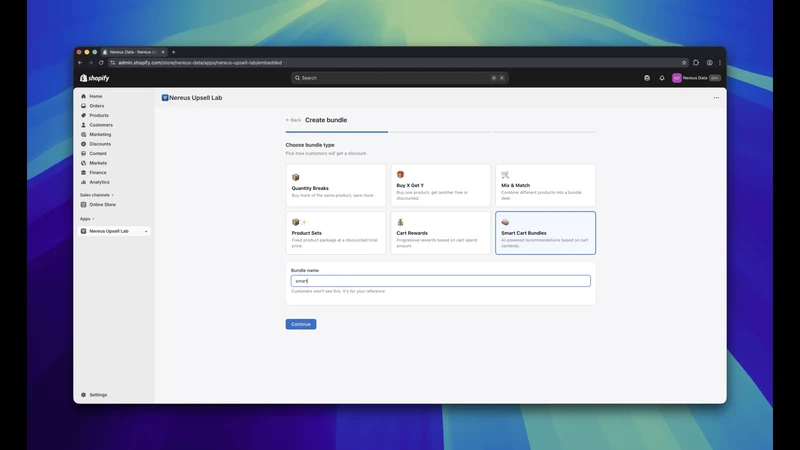Open Orders in the sidebar

(x=96, y=106)
